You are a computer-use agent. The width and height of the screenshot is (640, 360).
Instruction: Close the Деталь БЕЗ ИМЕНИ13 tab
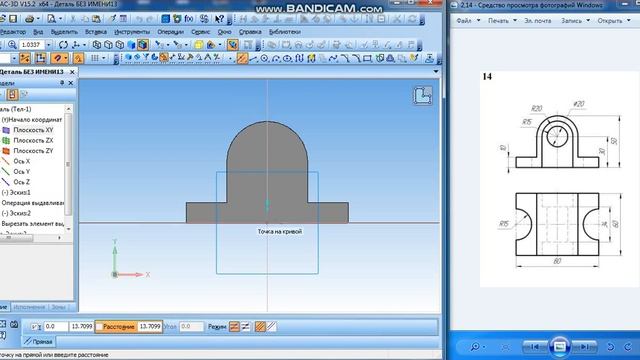click(72, 72)
